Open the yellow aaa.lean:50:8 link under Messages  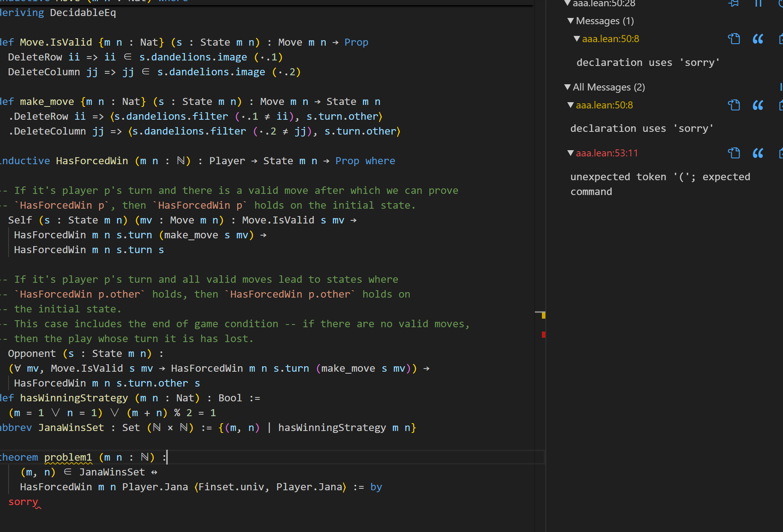pyautogui.click(x=611, y=39)
